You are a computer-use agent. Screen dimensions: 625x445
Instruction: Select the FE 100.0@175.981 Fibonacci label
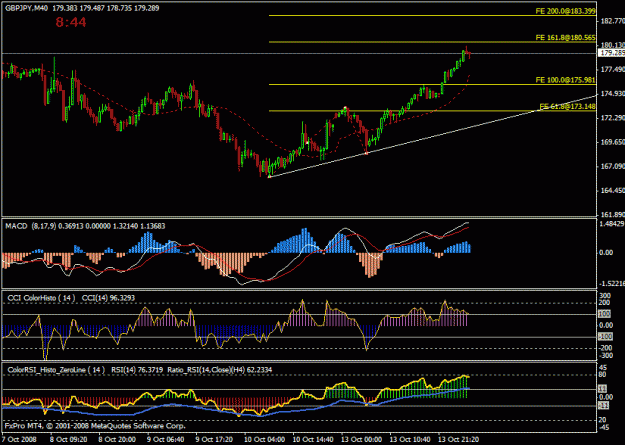(566, 80)
